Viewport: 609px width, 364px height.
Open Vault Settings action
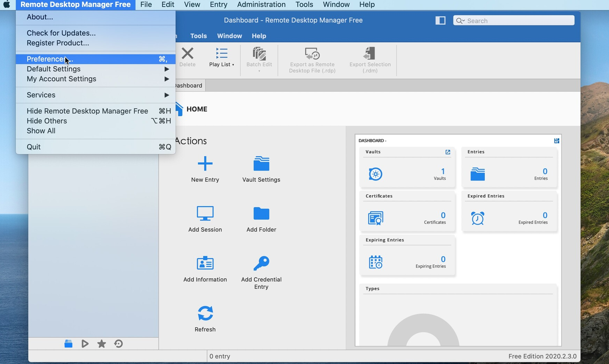point(261,169)
